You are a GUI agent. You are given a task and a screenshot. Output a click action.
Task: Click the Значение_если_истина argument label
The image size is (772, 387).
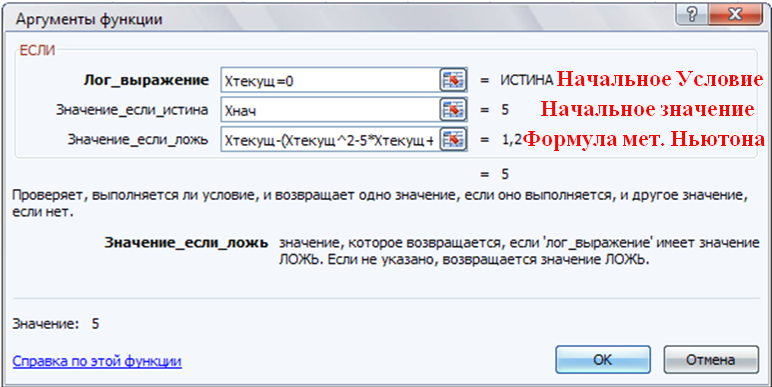[132, 110]
